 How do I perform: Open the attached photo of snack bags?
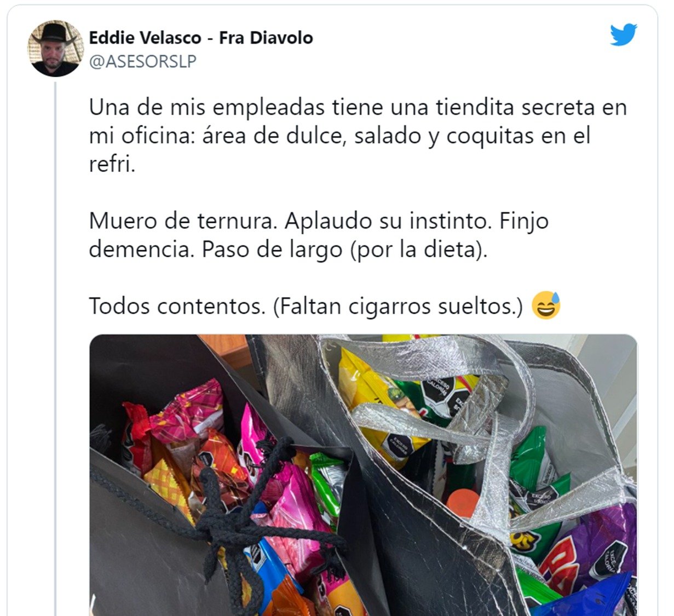coord(363,475)
